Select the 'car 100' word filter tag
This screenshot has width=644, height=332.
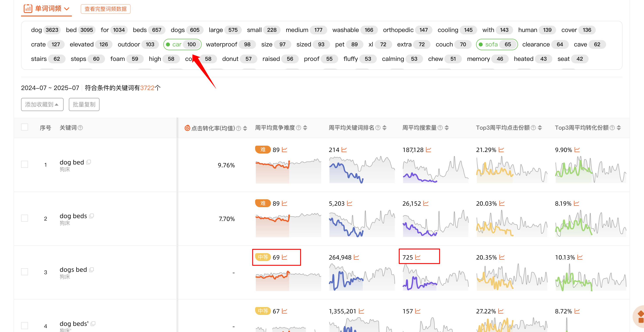[182, 44]
